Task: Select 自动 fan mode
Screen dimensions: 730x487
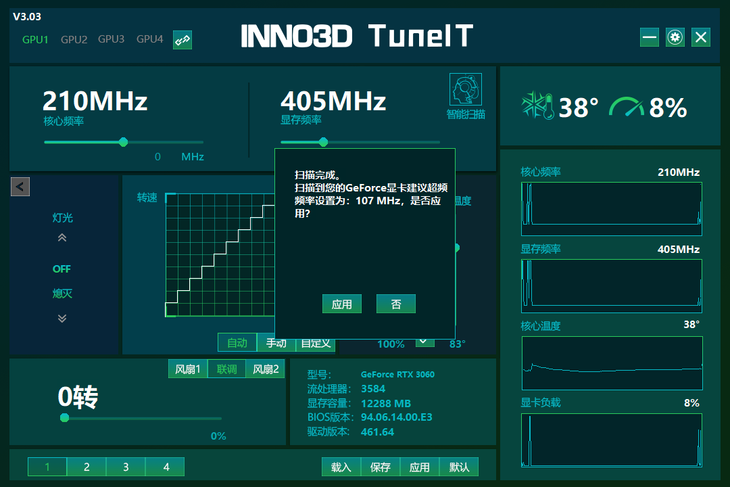Action: click(237, 343)
